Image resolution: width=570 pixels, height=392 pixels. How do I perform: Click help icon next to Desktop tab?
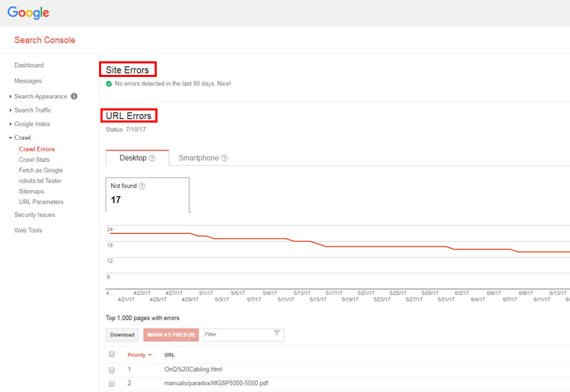tap(152, 158)
